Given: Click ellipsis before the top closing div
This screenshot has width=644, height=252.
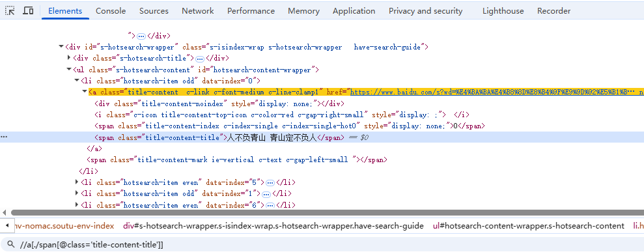Looking at the screenshot, I should (141, 36).
